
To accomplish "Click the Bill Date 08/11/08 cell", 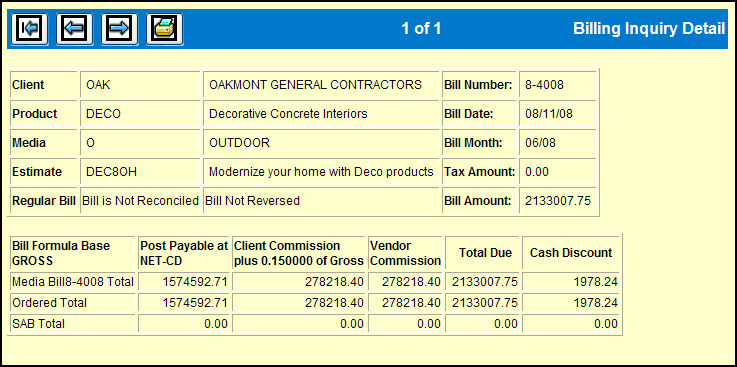I will coord(557,114).
